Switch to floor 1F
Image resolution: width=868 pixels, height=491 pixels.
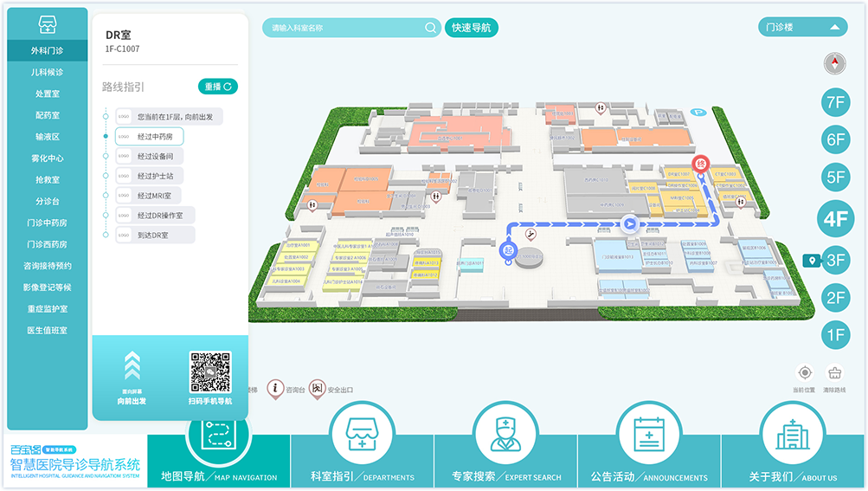click(835, 335)
